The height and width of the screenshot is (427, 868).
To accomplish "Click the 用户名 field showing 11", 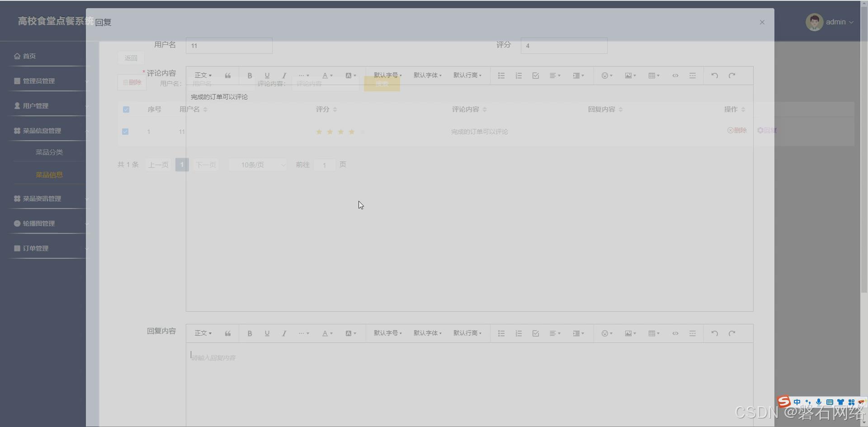I will tap(229, 46).
